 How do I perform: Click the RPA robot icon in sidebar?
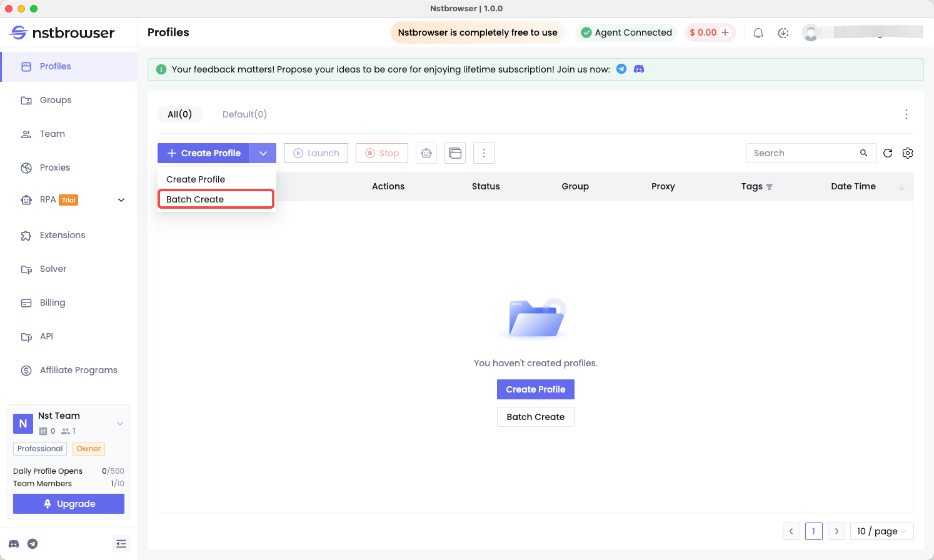click(26, 200)
